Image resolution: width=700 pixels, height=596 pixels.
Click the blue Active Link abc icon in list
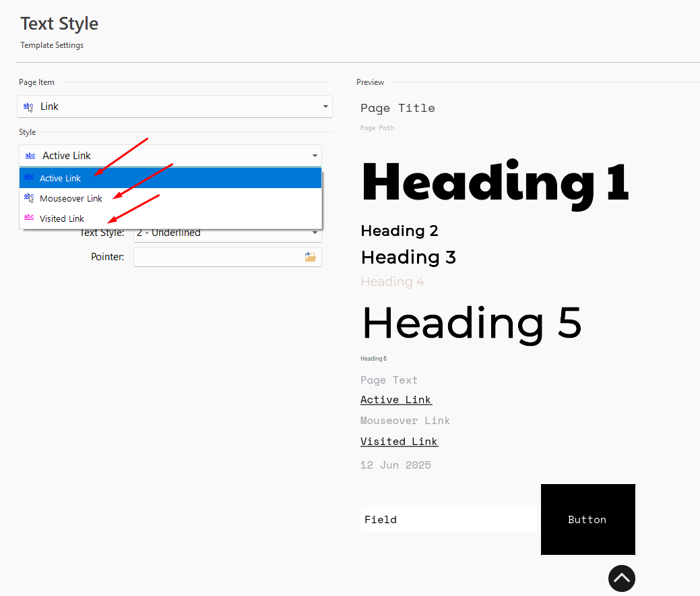click(29, 177)
